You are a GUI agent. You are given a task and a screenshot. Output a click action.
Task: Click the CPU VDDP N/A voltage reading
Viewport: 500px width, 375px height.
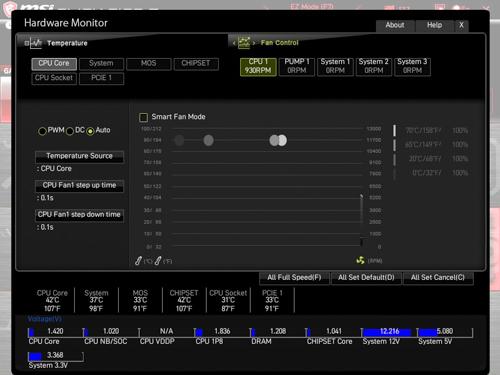(166, 331)
